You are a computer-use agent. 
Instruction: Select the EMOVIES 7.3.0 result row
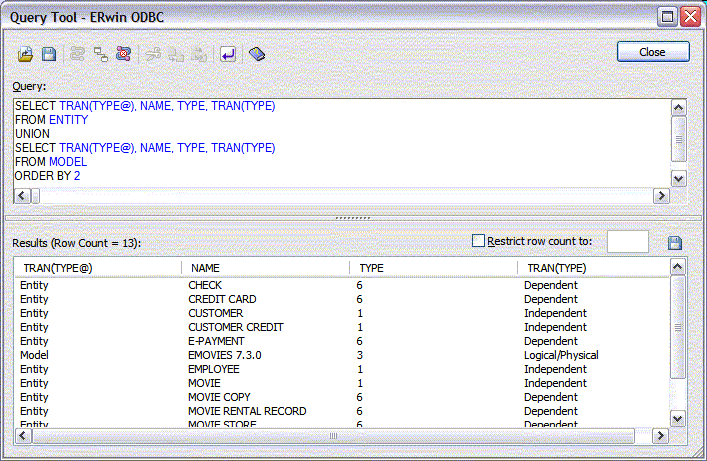[x=223, y=355]
